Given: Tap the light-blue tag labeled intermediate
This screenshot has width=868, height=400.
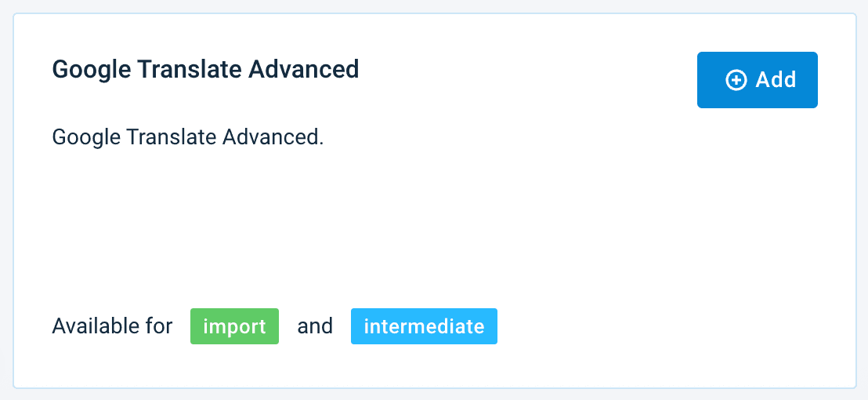Looking at the screenshot, I should 424,326.
